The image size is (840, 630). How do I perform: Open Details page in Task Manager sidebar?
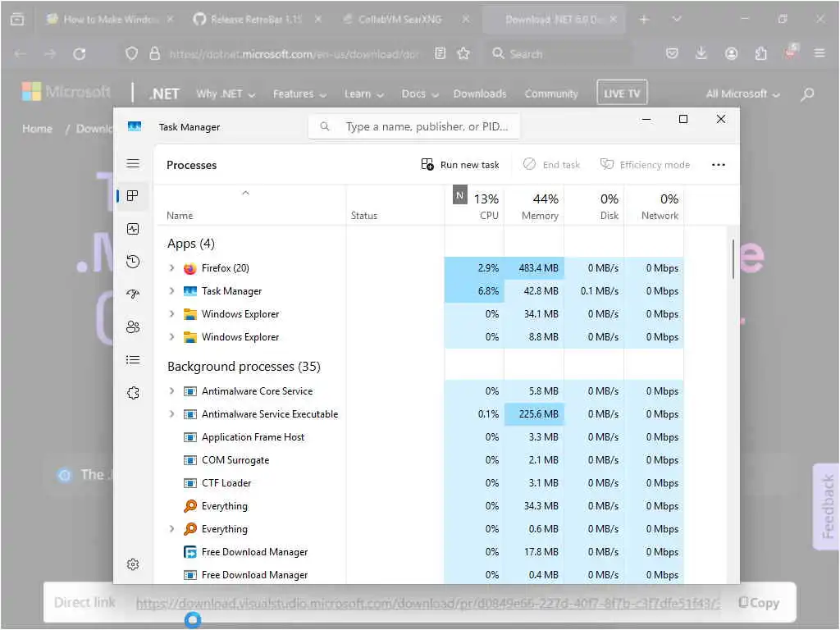133,359
